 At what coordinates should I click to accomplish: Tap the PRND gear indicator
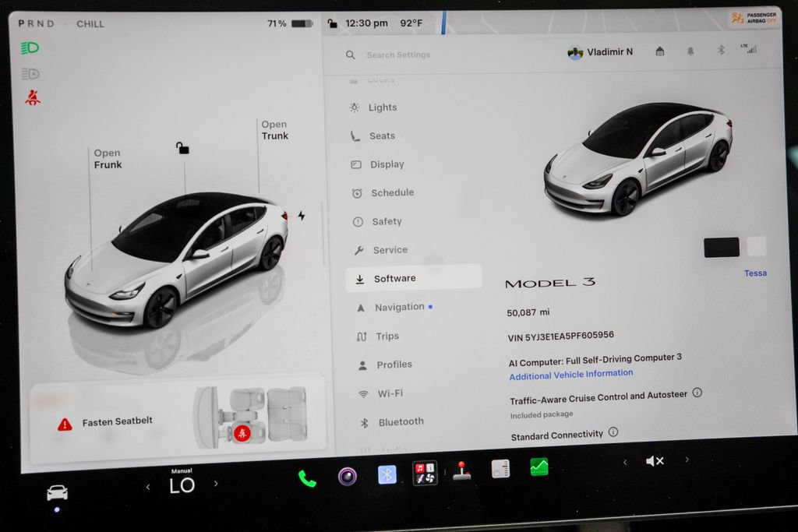click(x=36, y=23)
